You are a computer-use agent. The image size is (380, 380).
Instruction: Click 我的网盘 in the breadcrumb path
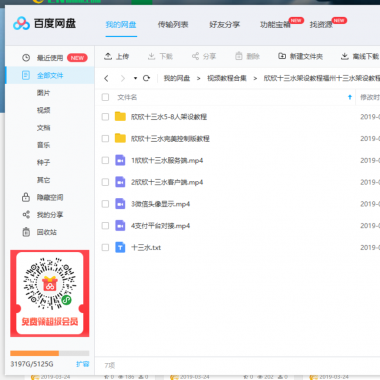point(177,78)
